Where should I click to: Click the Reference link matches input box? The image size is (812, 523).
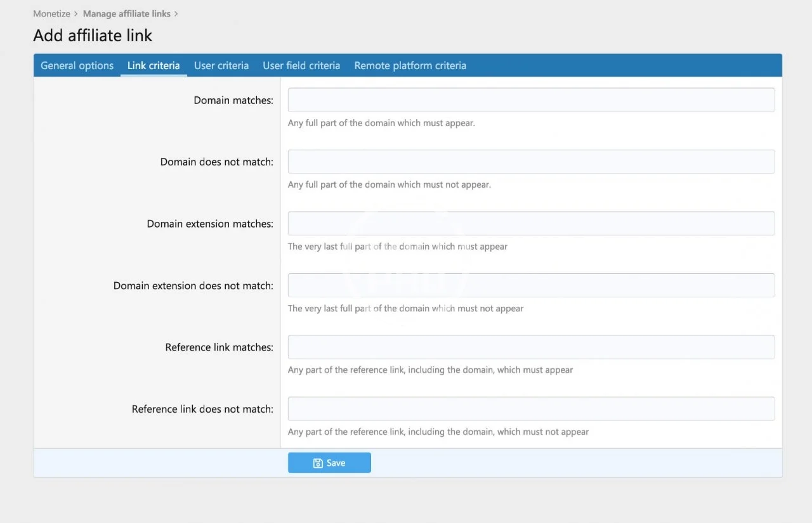531,347
